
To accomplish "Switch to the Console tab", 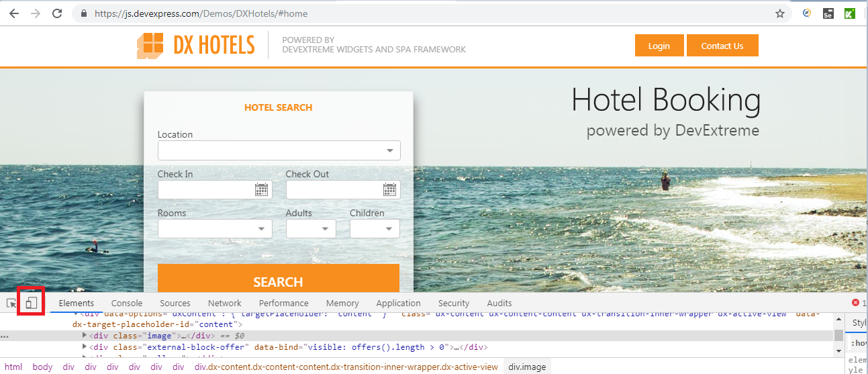I will click(x=127, y=303).
